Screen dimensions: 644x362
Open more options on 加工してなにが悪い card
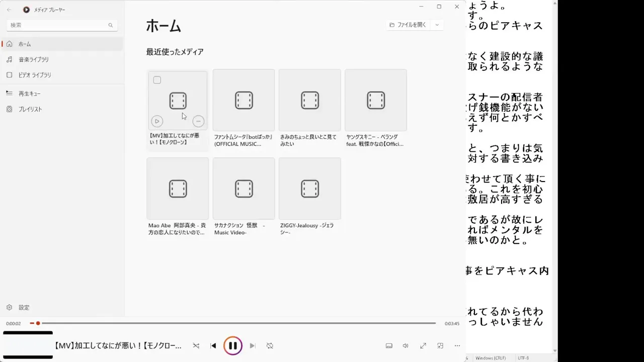click(x=198, y=121)
